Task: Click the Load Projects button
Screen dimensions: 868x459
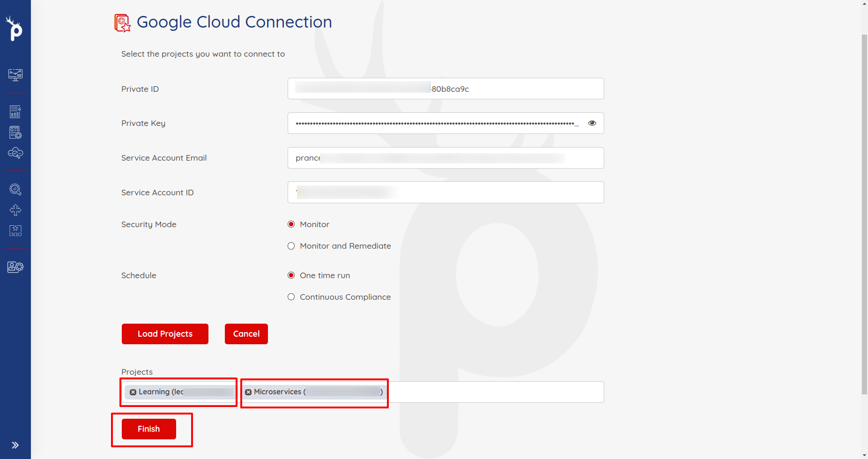Action: 165,334
